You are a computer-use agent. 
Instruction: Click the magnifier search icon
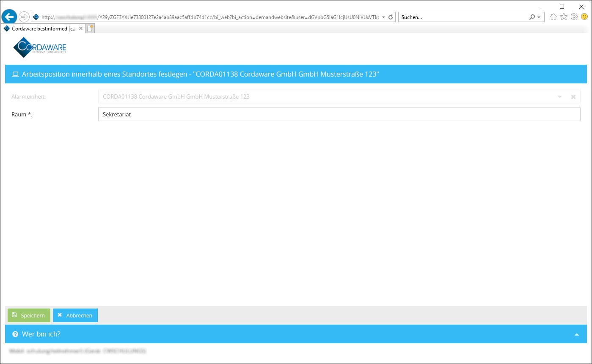click(x=532, y=17)
